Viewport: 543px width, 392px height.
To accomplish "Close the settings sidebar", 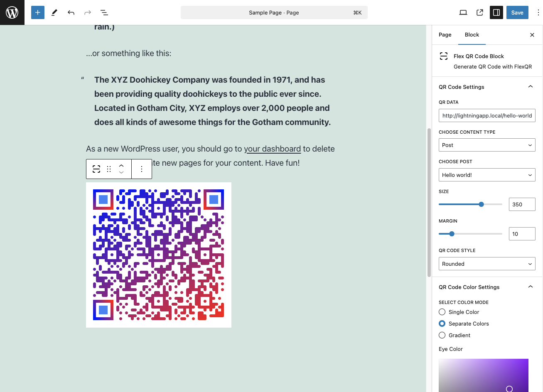I will (532, 35).
